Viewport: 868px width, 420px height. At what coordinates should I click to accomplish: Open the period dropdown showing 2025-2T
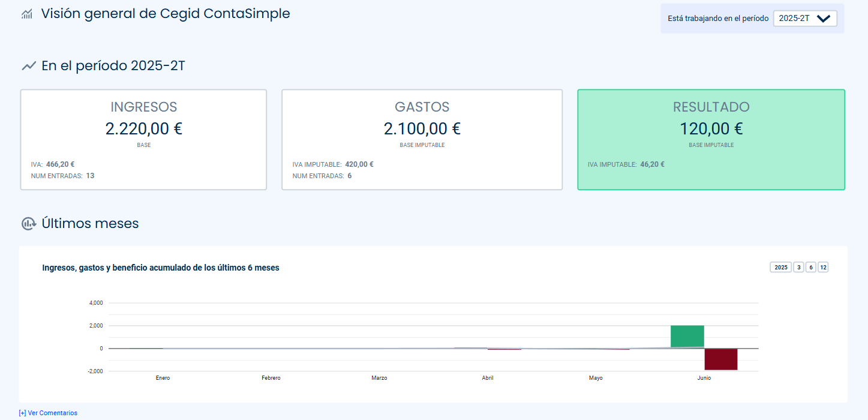[x=805, y=19]
